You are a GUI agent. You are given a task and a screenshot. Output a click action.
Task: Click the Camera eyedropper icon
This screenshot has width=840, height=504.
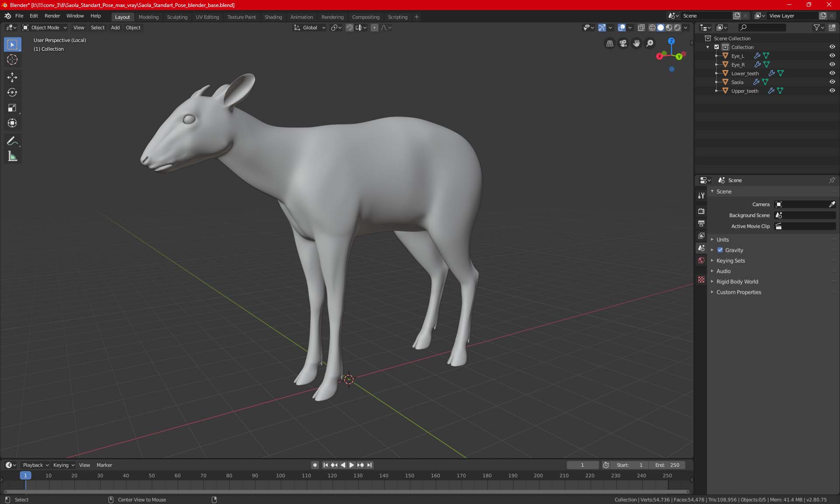click(832, 204)
